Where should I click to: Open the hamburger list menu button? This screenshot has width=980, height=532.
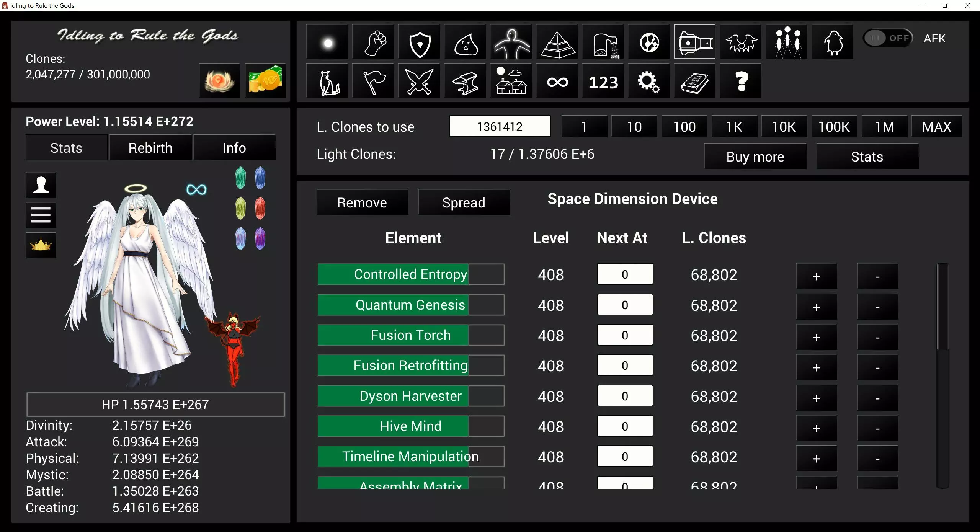click(x=41, y=215)
